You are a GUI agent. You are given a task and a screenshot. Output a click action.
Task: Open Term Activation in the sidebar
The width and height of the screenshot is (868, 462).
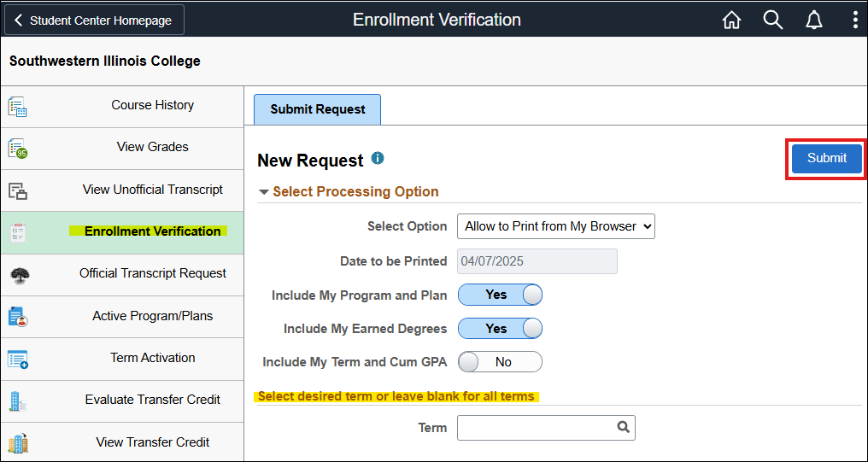[x=152, y=358]
